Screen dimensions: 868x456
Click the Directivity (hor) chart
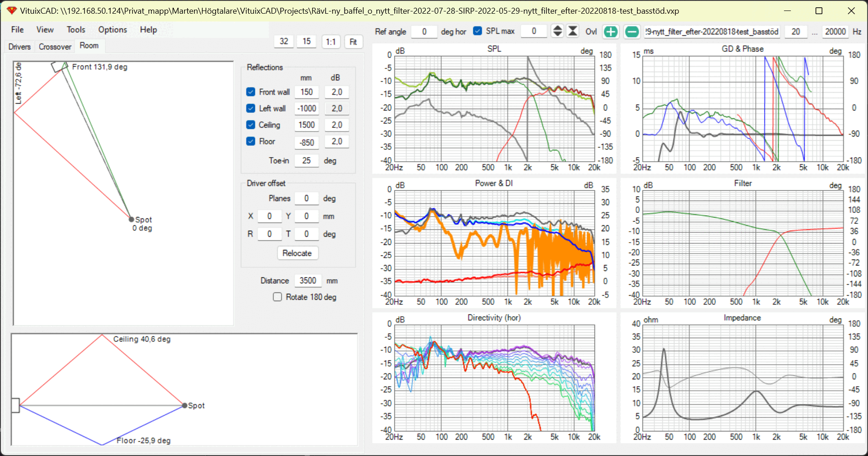pyautogui.click(x=494, y=377)
